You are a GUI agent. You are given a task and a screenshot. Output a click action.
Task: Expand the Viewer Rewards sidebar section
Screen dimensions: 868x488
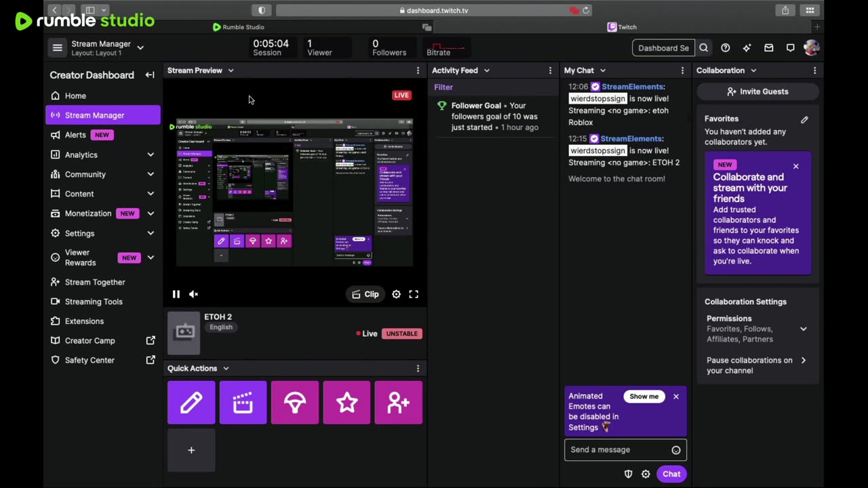click(x=151, y=258)
